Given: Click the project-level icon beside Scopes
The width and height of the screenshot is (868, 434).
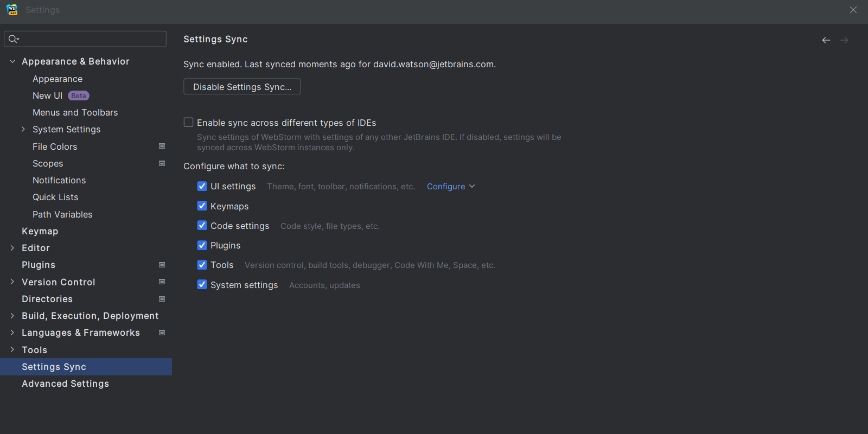Looking at the screenshot, I should (162, 163).
